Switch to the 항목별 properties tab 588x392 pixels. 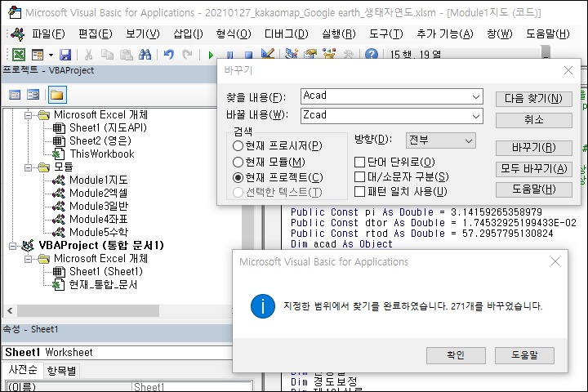click(x=61, y=372)
